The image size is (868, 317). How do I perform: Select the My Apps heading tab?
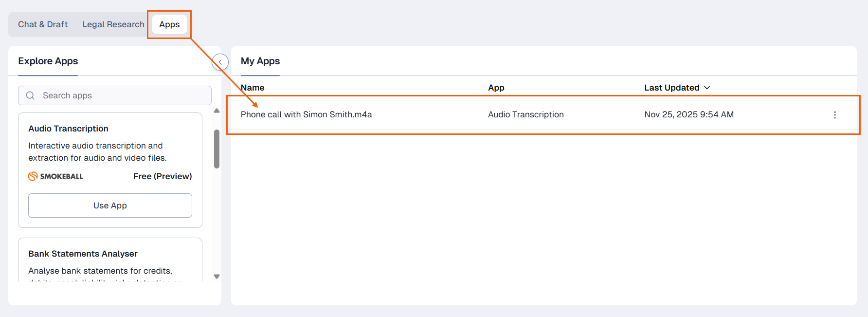click(x=260, y=61)
